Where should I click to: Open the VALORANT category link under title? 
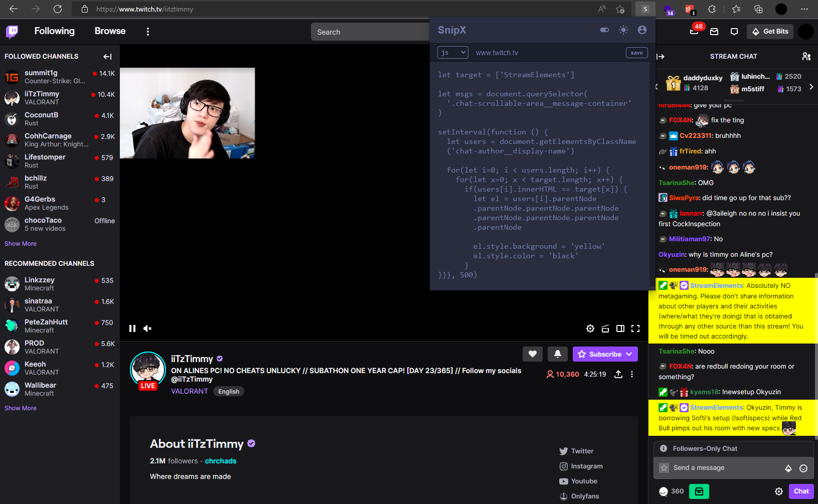190,391
